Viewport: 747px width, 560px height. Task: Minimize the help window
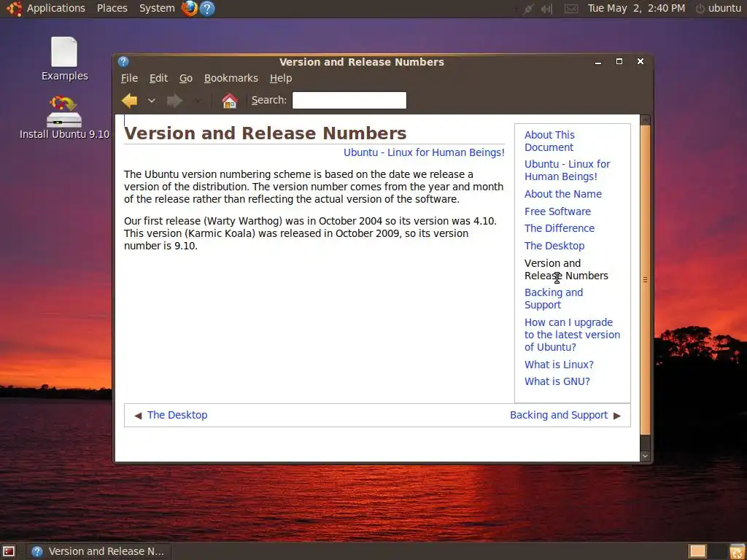click(598, 62)
